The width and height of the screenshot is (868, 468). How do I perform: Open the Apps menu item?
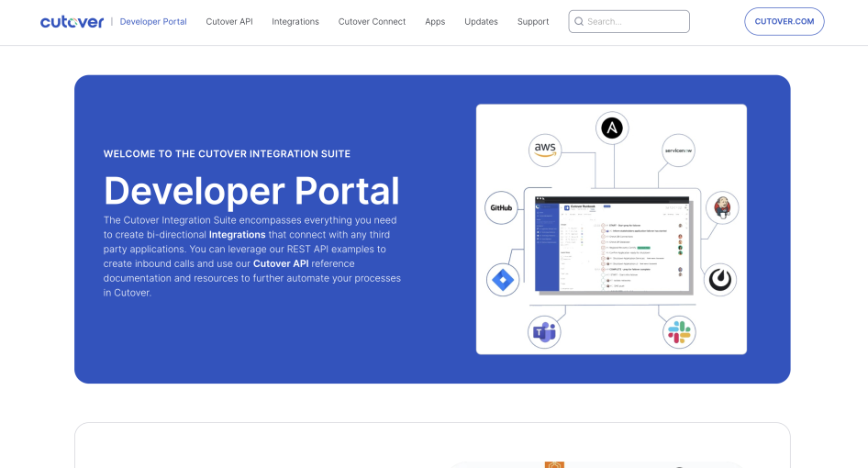click(x=435, y=22)
